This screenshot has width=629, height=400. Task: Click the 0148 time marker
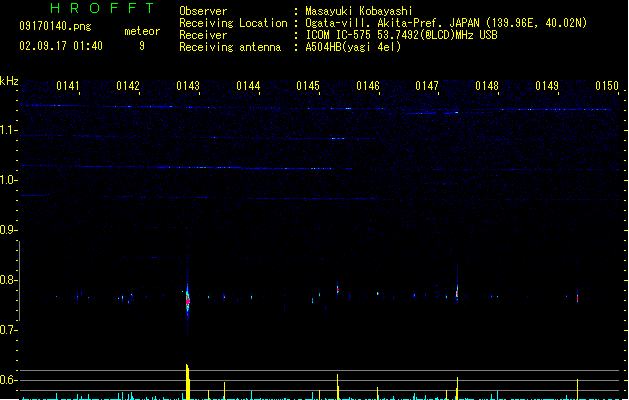[487, 86]
